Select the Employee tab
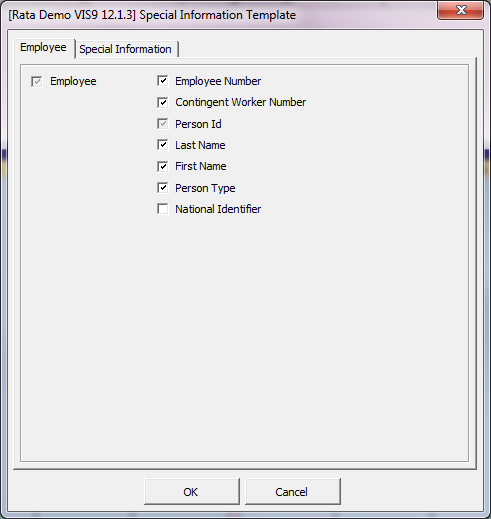The image size is (491, 519). point(43,47)
